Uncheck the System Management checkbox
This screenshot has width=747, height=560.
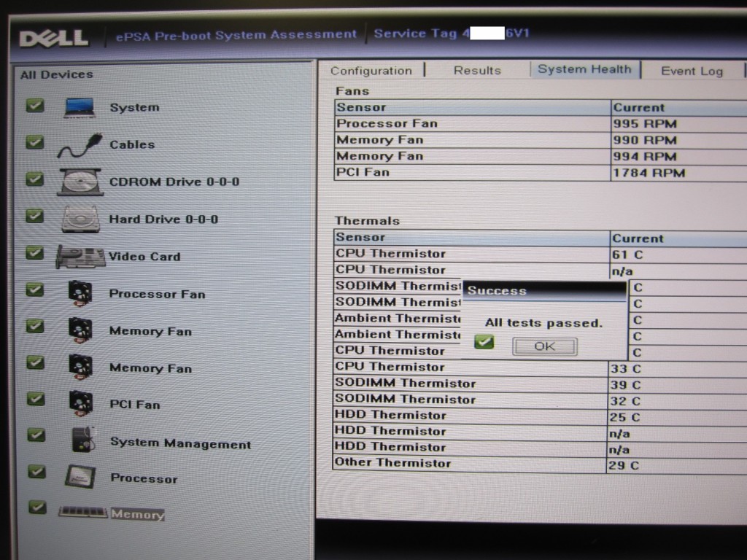click(x=36, y=435)
